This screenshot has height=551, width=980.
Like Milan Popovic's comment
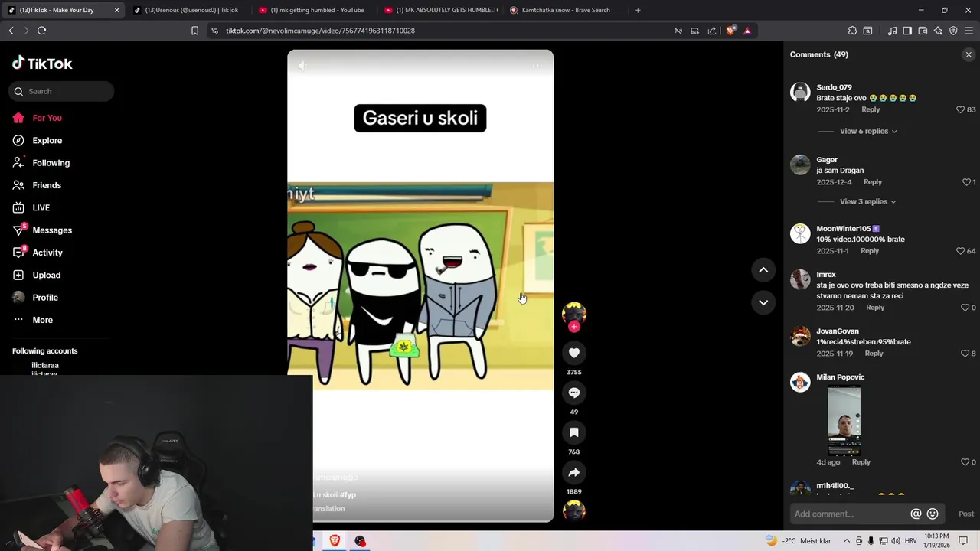point(965,462)
